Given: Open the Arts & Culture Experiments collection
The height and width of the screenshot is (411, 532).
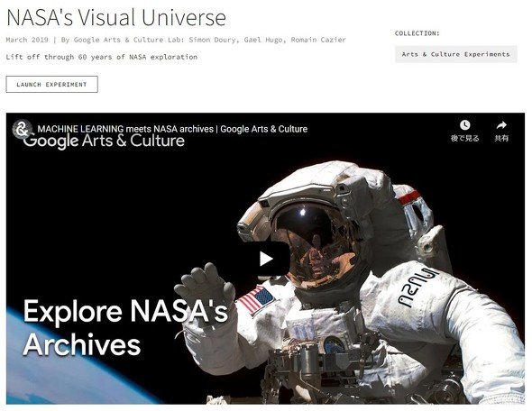Looking at the screenshot, I should point(456,54).
